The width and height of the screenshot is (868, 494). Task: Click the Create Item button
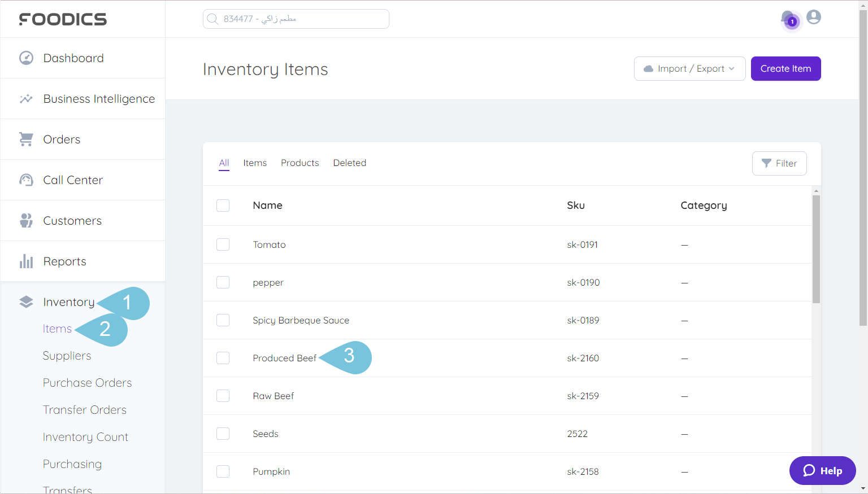click(x=785, y=69)
